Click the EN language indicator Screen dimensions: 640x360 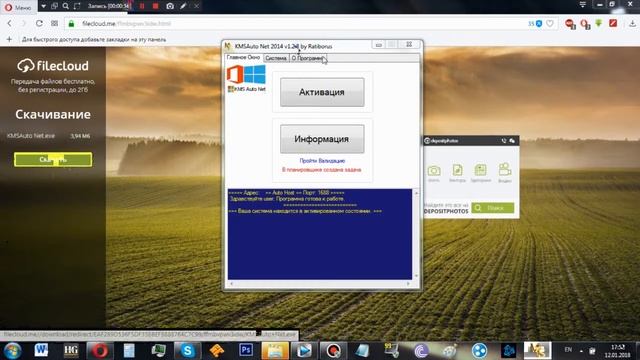coord(568,350)
